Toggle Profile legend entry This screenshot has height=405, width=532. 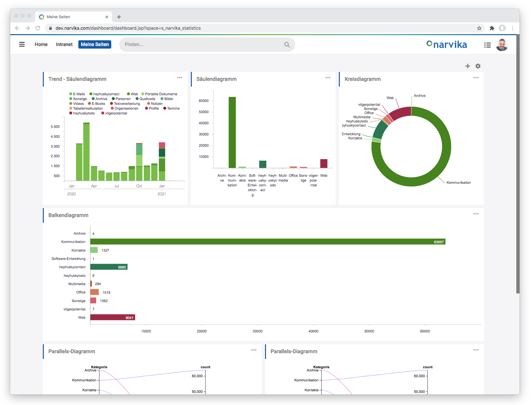pyautogui.click(x=152, y=108)
